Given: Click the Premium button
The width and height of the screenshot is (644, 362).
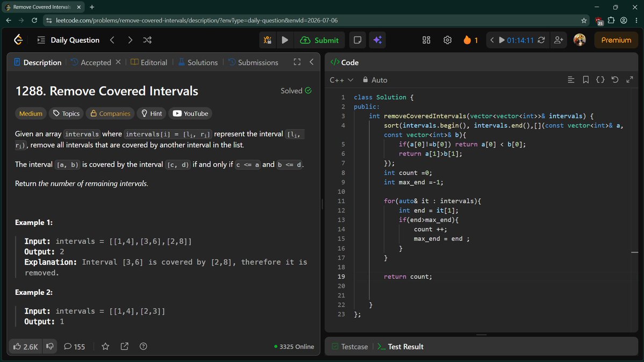Looking at the screenshot, I should click(616, 40).
